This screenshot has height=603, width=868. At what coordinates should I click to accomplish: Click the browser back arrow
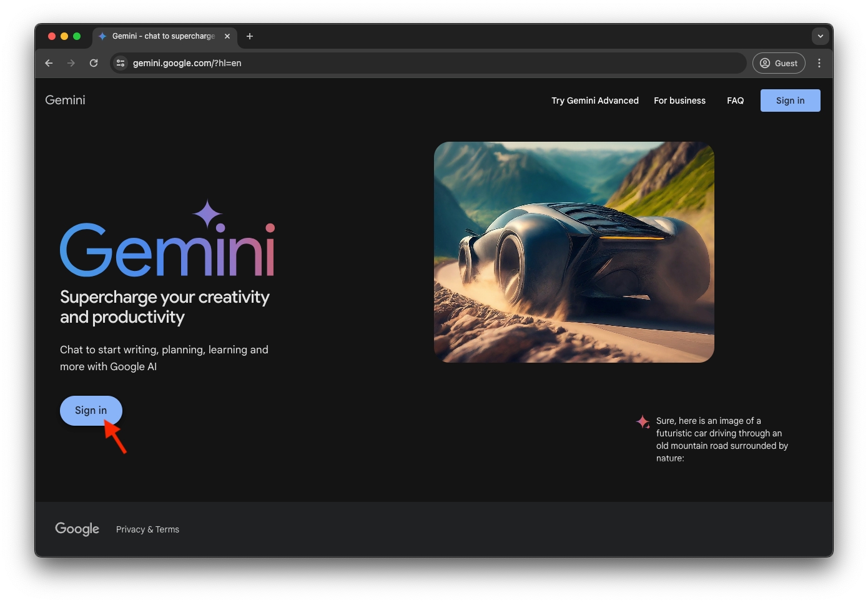[49, 63]
